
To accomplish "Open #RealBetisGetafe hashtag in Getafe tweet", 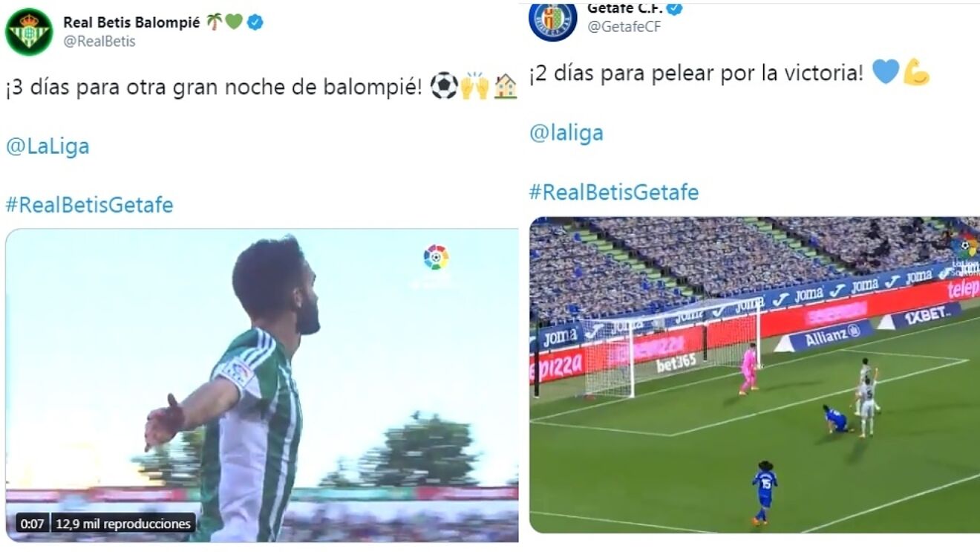I will point(614,192).
